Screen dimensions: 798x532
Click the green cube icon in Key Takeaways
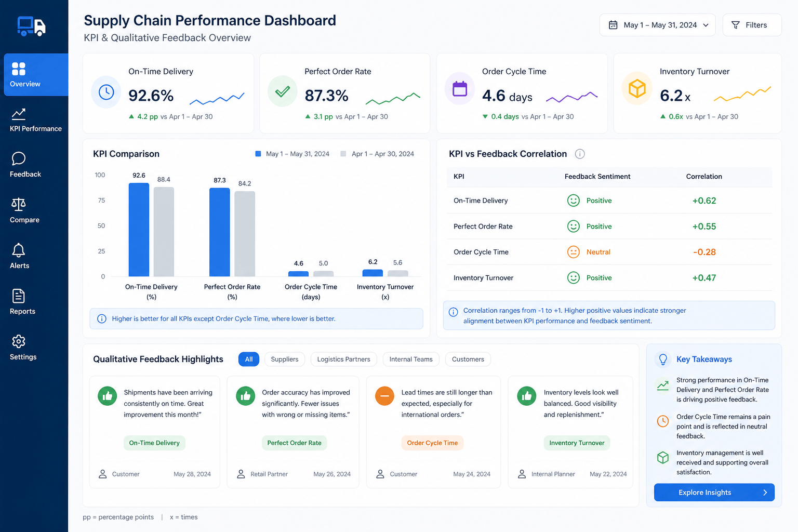click(663, 457)
